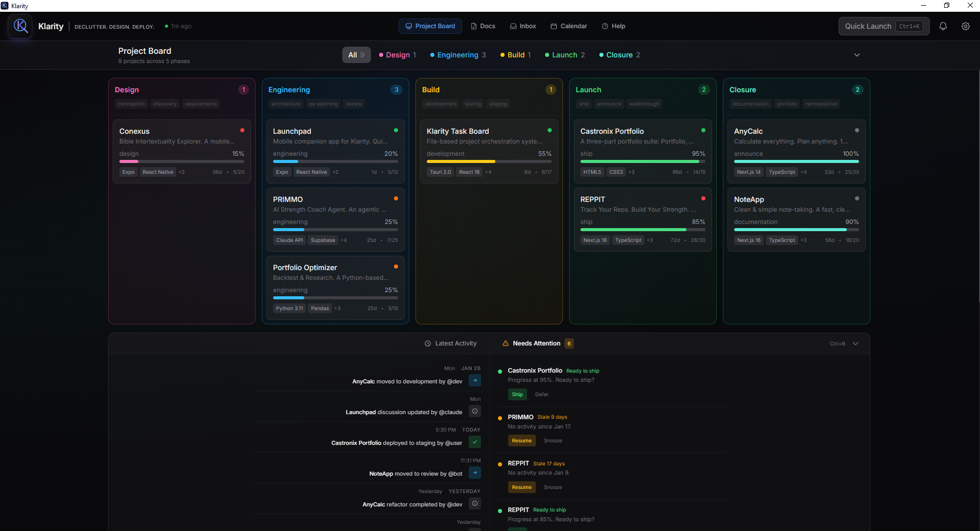Click the warning triangle in Needs Attention header

coord(506,343)
